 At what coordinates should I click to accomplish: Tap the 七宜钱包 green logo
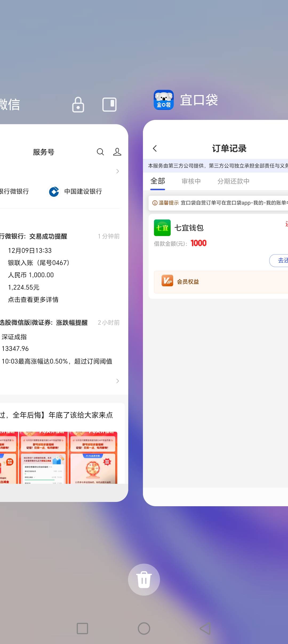click(162, 228)
